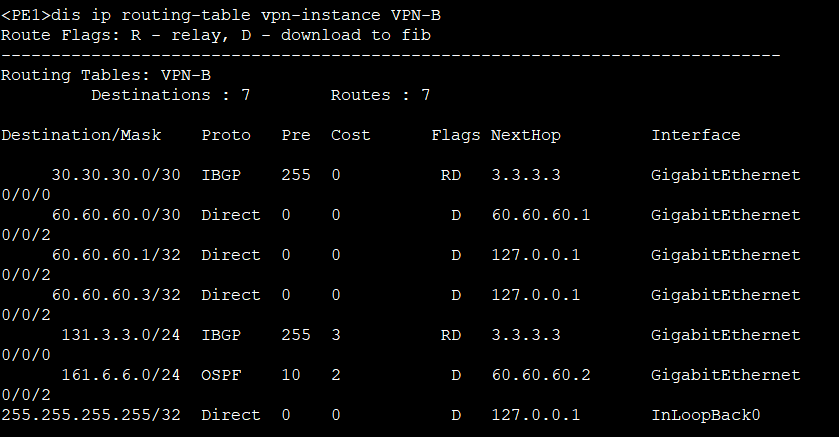Select the 60.60.60.0/30 destination entry
This screenshot has height=437, width=839.
[x=116, y=215]
